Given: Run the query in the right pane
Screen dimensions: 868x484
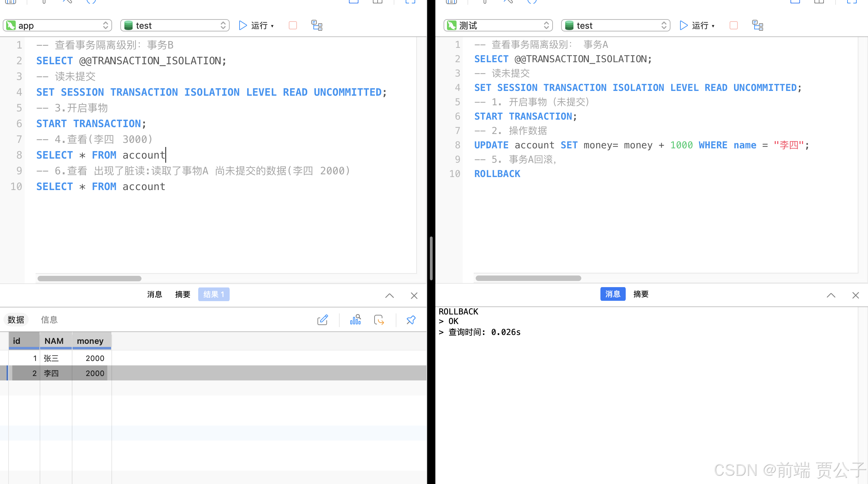Looking at the screenshot, I should 683,25.
